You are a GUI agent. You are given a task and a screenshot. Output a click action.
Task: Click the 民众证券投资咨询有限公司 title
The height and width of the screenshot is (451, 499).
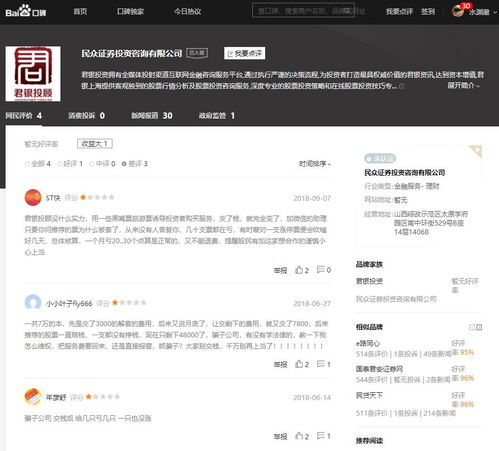132,53
